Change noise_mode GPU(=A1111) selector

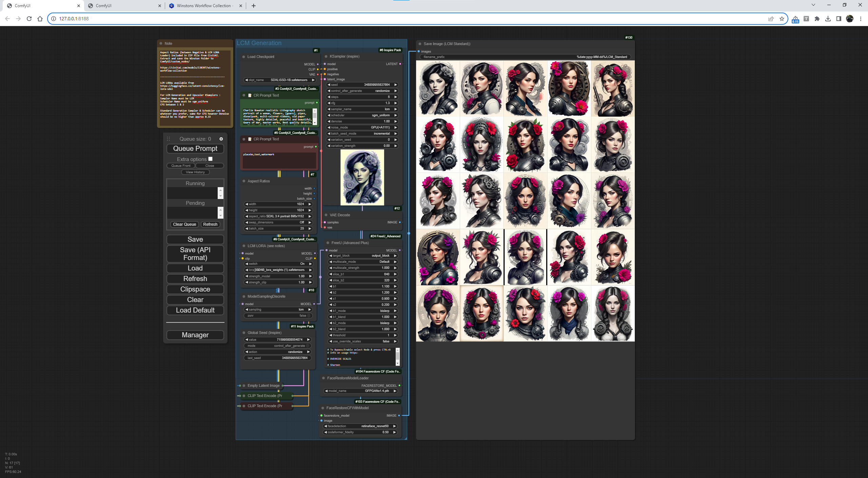362,127
